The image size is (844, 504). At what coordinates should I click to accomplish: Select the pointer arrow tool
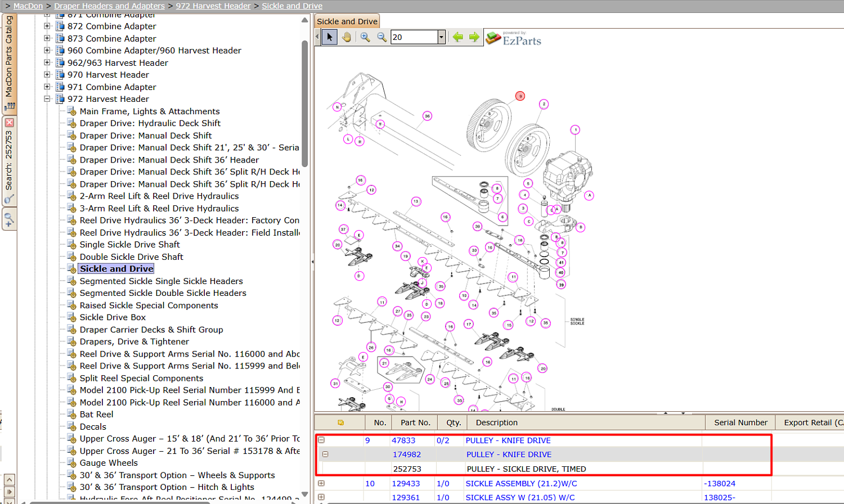point(330,37)
